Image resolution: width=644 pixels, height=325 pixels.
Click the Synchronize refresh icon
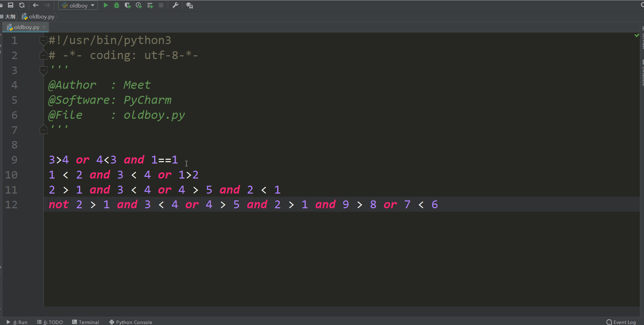22,5
